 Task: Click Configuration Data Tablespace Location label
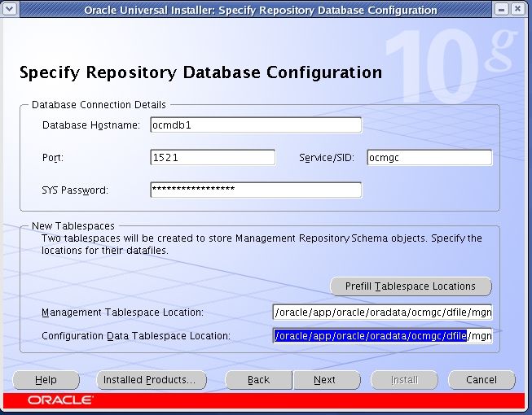(x=136, y=336)
